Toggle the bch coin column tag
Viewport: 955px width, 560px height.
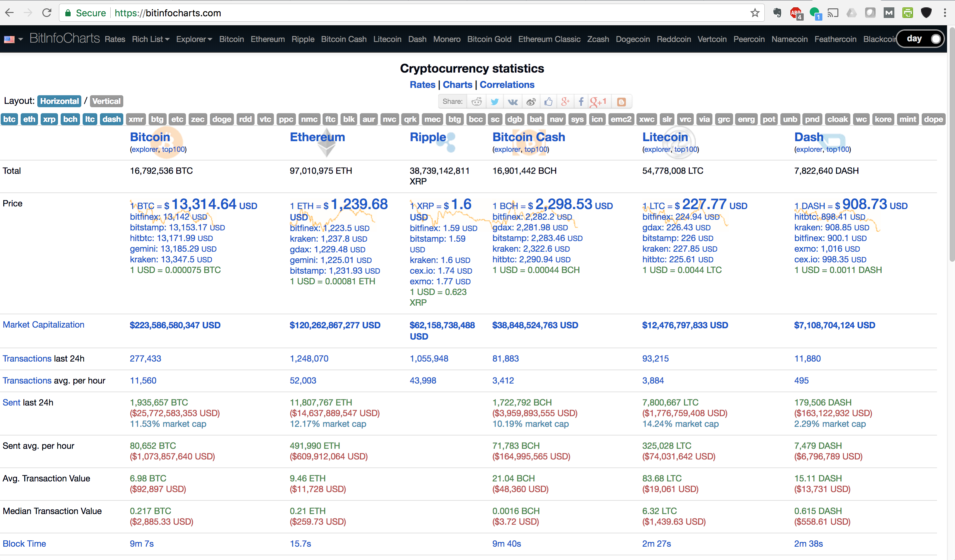point(70,119)
